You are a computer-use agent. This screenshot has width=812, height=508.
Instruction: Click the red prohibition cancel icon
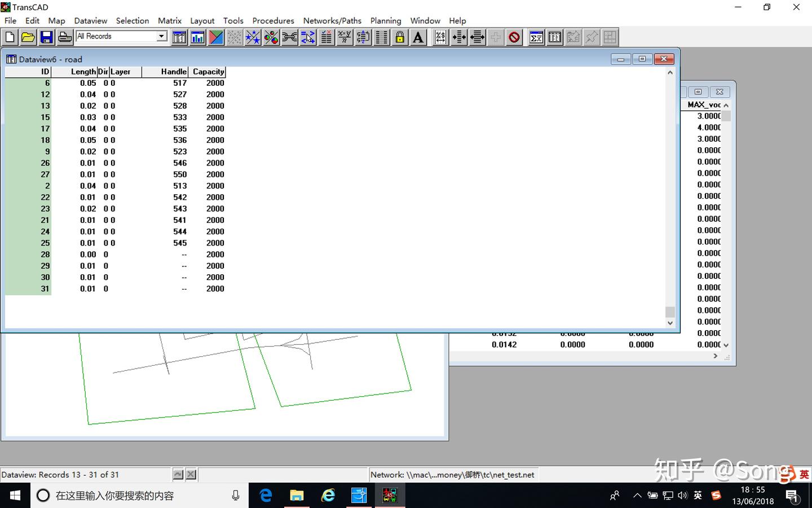click(514, 37)
